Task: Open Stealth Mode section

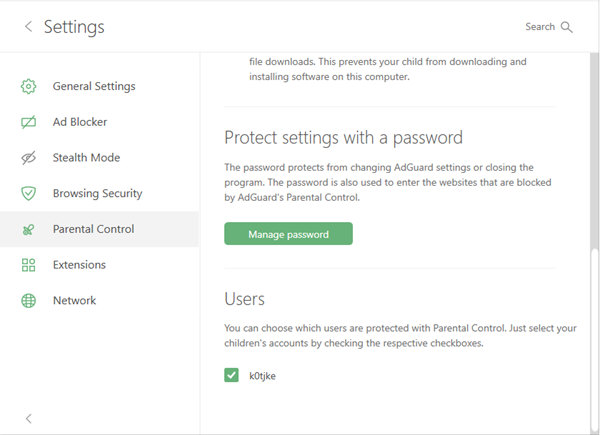Action: 99,157
